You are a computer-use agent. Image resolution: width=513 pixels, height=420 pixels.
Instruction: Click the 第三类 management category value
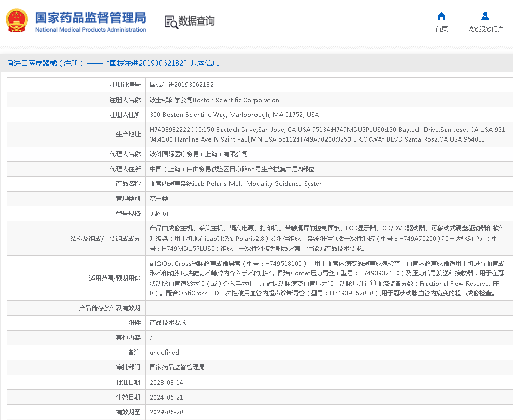click(x=158, y=199)
